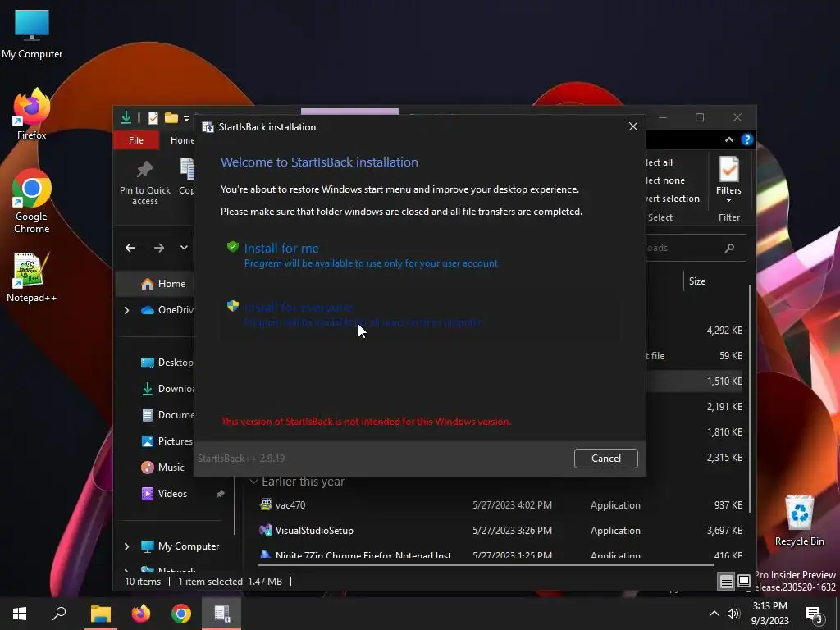Open File Explorer from the taskbar

100,614
